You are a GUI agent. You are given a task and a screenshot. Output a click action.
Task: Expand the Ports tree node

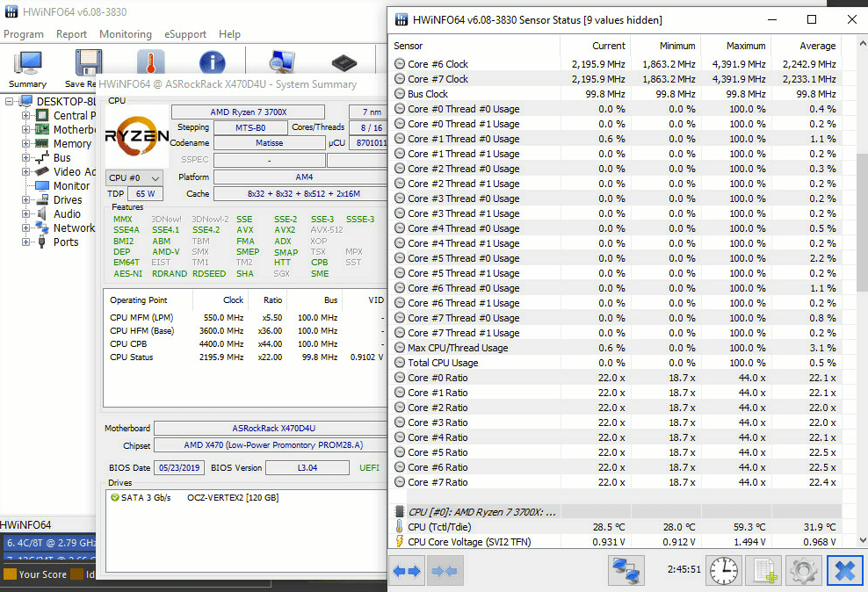pyautogui.click(x=25, y=242)
